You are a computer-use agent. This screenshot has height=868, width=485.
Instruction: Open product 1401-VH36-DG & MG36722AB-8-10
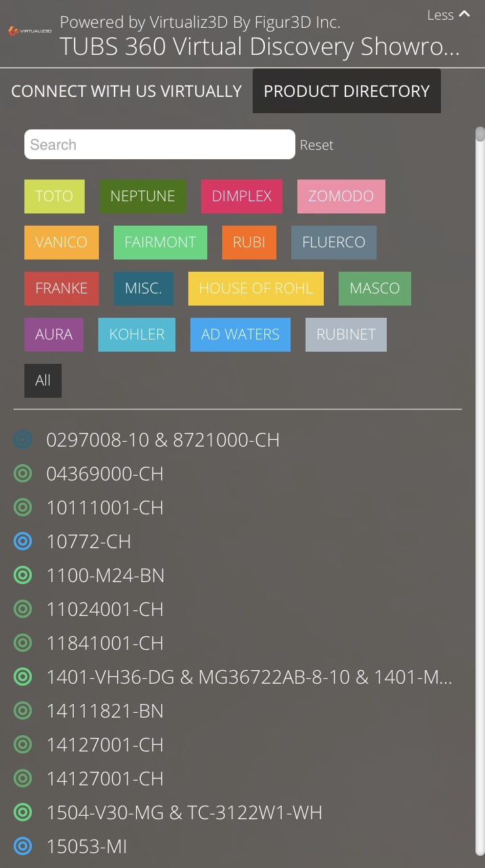[249, 677]
